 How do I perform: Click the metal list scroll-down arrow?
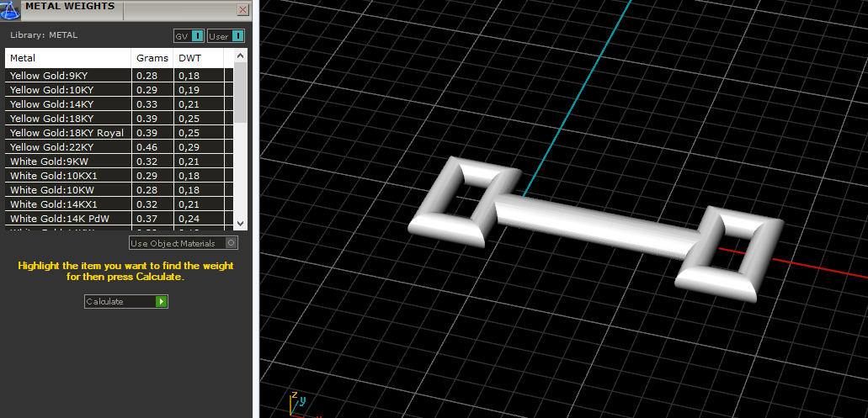(240, 224)
